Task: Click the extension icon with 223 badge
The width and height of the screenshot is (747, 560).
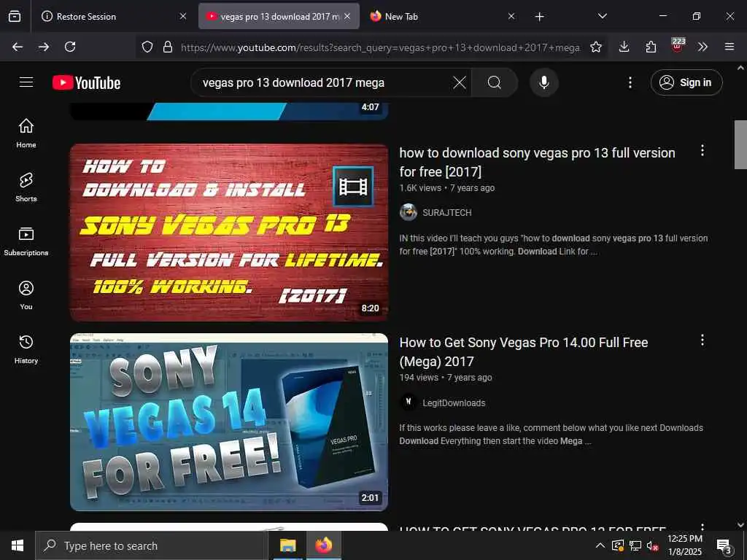Action: pos(678,46)
